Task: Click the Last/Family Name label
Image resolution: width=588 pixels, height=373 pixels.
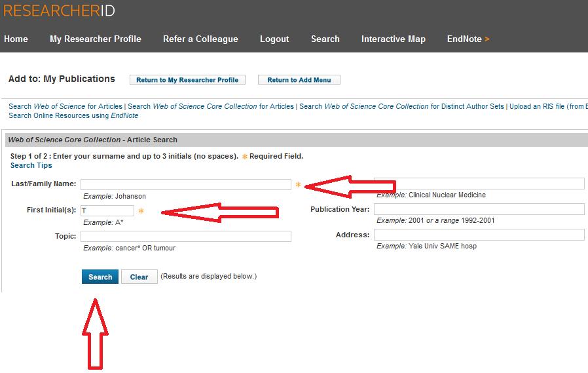Action: [43, 184]
